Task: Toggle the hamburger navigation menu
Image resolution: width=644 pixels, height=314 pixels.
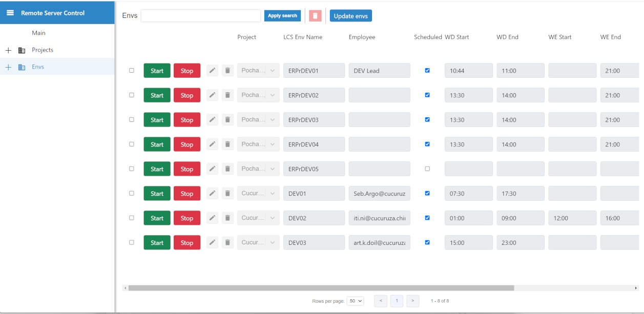Action: 10,13
